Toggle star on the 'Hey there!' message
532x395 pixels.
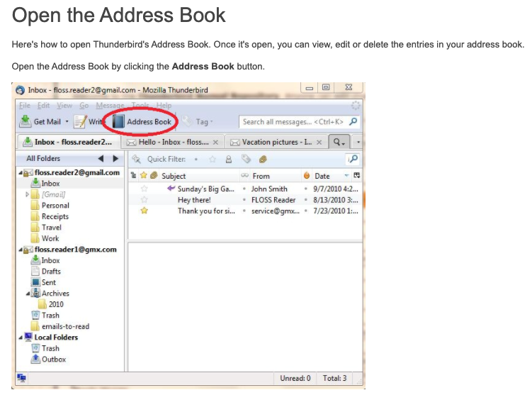click(144, 200)
